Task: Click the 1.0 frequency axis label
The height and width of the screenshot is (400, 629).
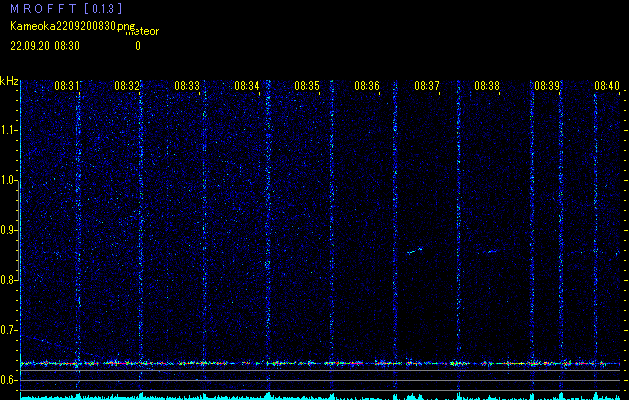Action: pyautogui.click(x=8, y=180)
